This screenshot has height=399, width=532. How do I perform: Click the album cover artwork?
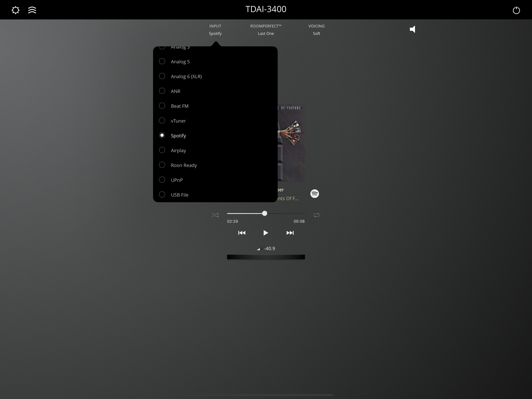coord(291,143)
